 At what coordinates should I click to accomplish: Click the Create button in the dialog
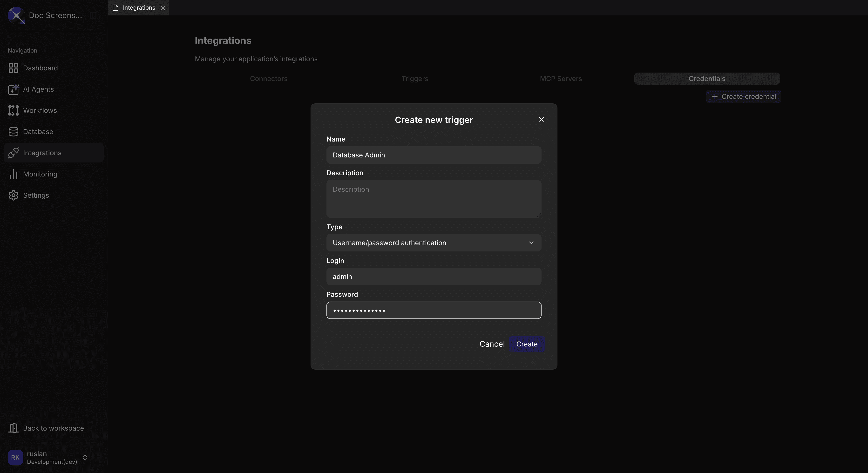click(527, 344)
